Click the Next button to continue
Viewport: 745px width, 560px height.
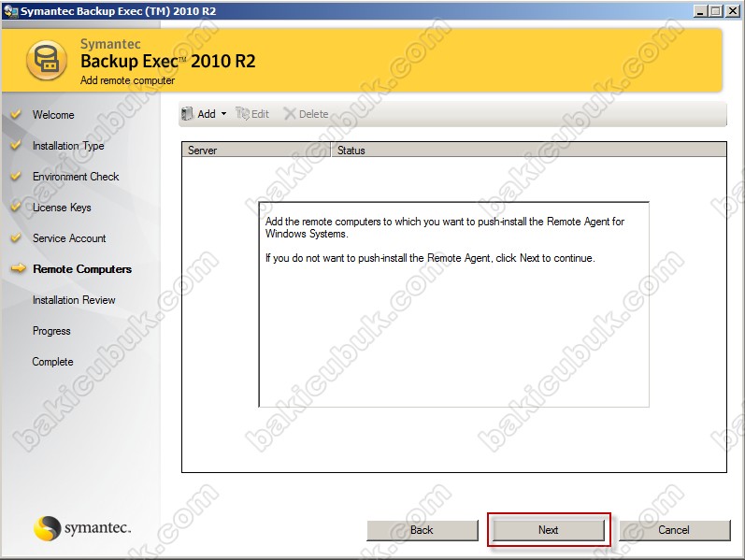(x=549, y=530)
